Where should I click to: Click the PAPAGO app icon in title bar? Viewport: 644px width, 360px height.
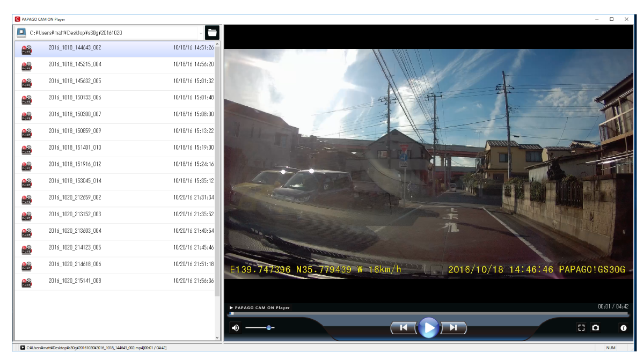(x=17, y=19)
